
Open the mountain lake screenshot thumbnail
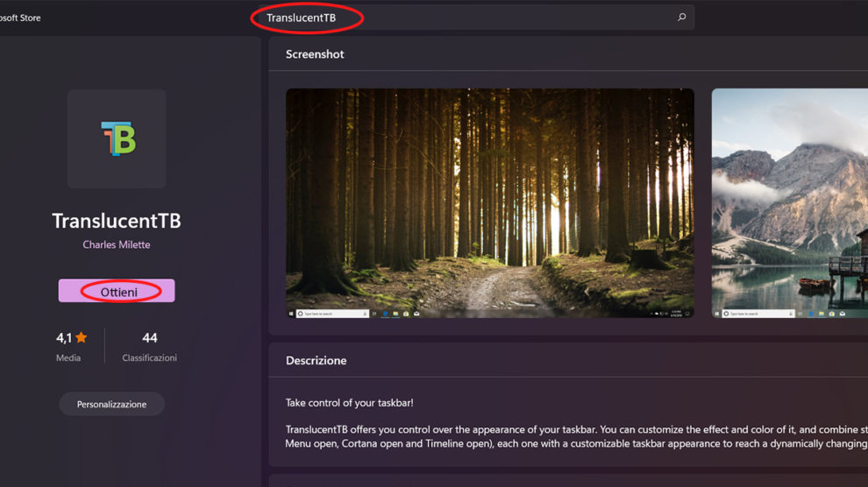click(x=790, y=203)
